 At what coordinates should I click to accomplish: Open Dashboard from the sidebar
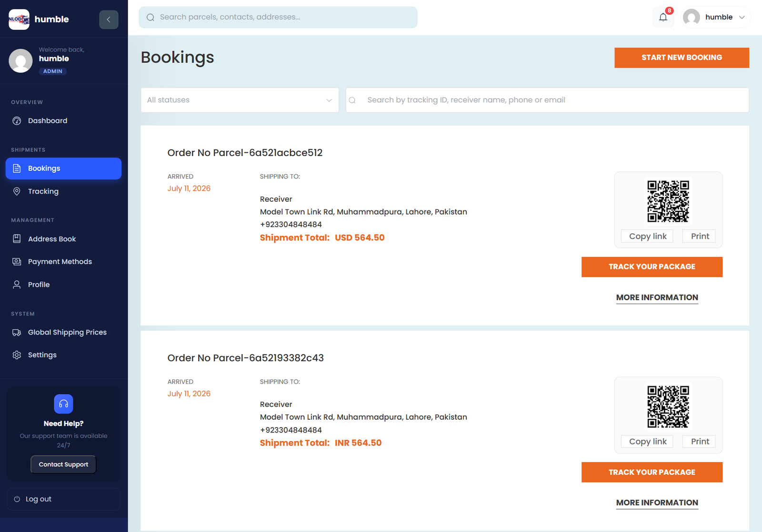click(63, 121)
